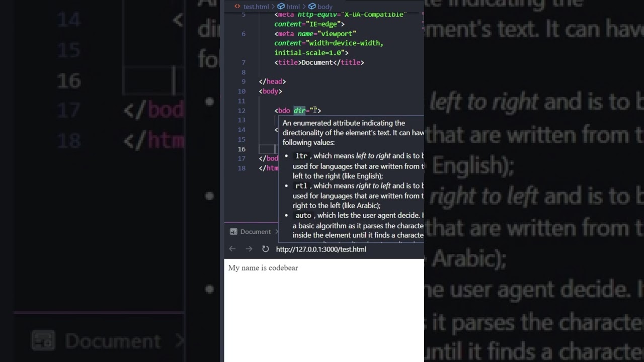Click the dir attribute on line 12
Viewport: 644px width, 362px height.
point(299,110)
